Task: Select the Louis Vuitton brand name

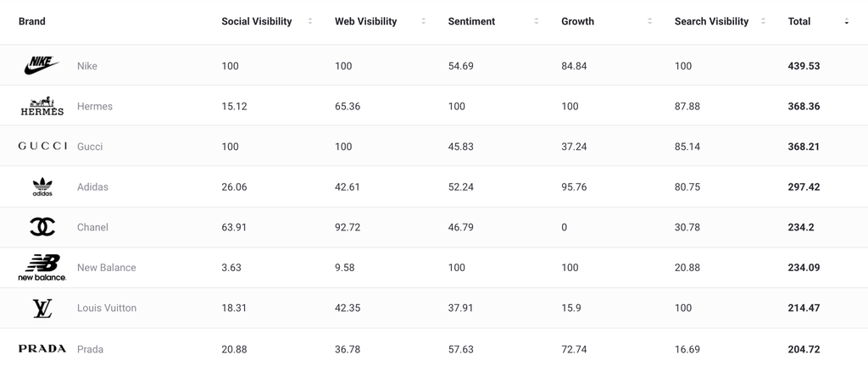Action: (x=107, y=308)
